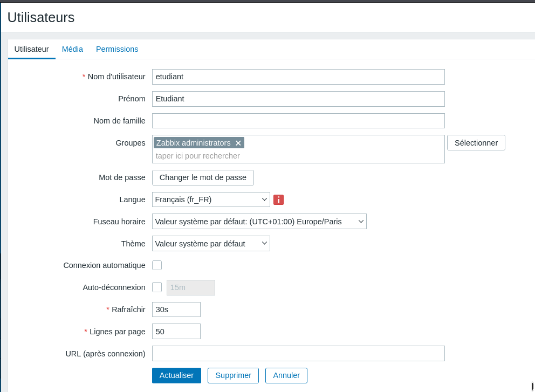The height and width of the screenshot is (392, 535).
Task: Open the Langue dropdown
Action: [211, 200]
